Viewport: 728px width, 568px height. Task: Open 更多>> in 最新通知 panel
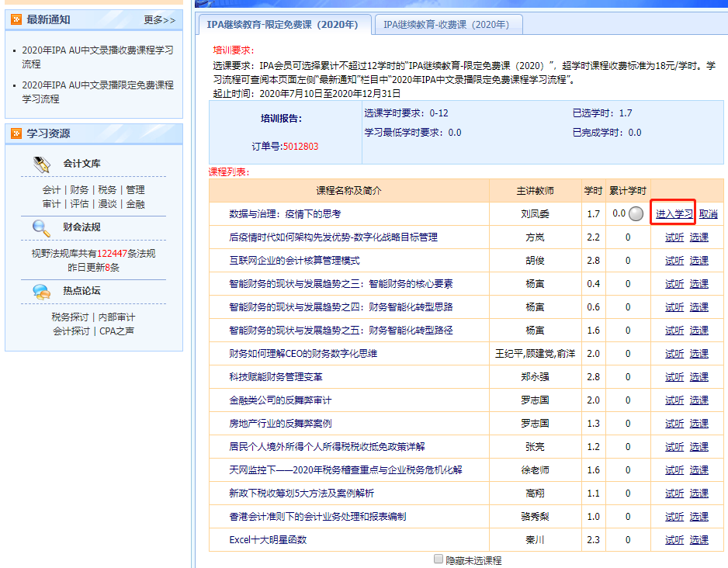click(159, 20)
